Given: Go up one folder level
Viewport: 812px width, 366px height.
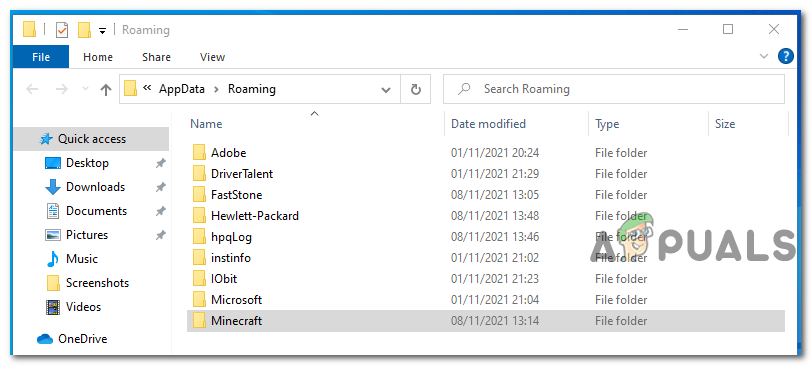Looking at the screenshot, I should [106, 90].
